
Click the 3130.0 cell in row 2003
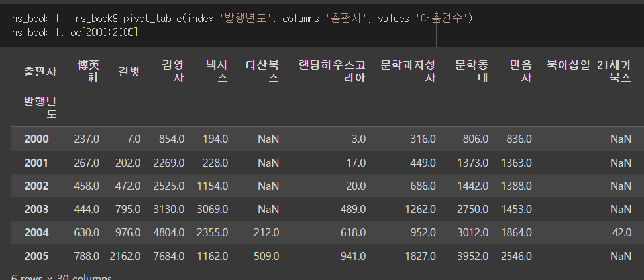tap(169, 209)
